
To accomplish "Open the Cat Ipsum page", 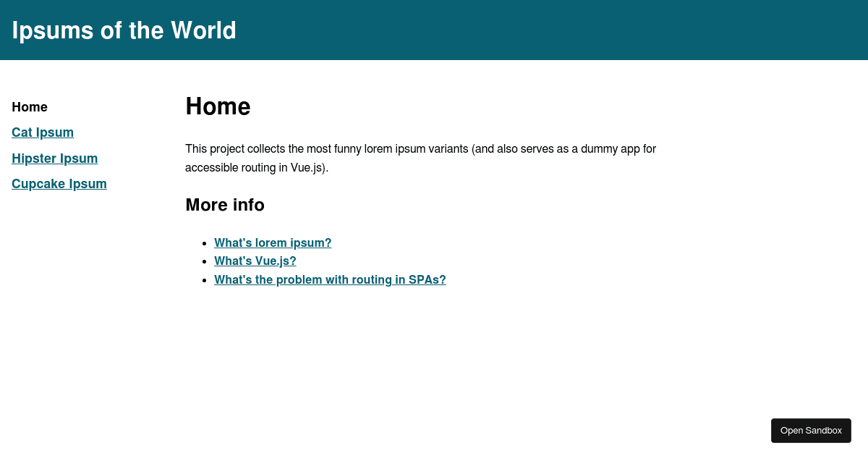I will [x=42, y=132].
